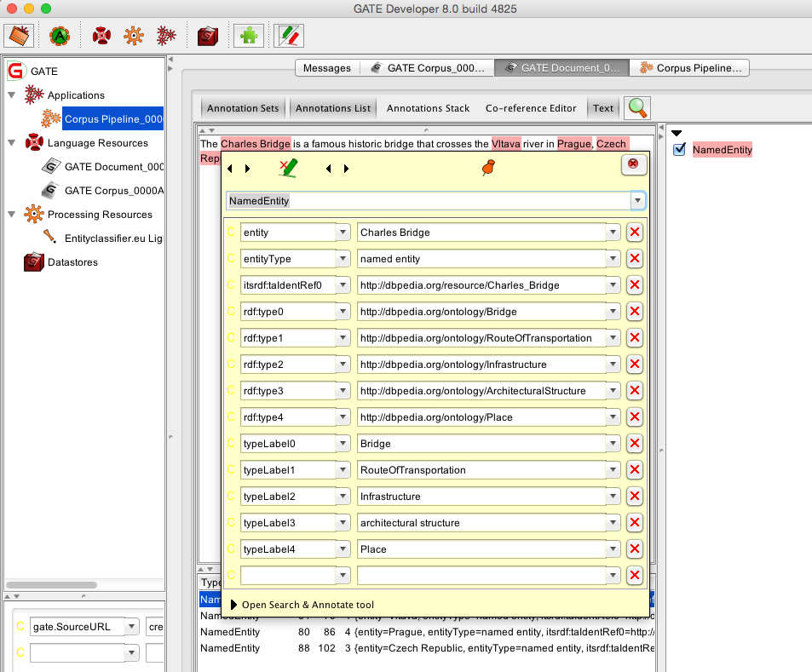The width and height of the screenshot is (812, 672).
Task: Open the typeLabel3 feature name dropdown
Action: click(x=343, y=523)
